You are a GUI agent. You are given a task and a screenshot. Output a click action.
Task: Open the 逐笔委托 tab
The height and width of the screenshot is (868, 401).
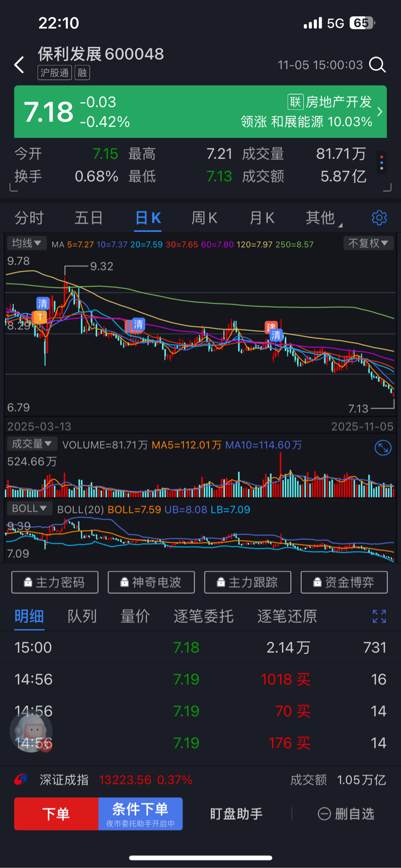204,616
